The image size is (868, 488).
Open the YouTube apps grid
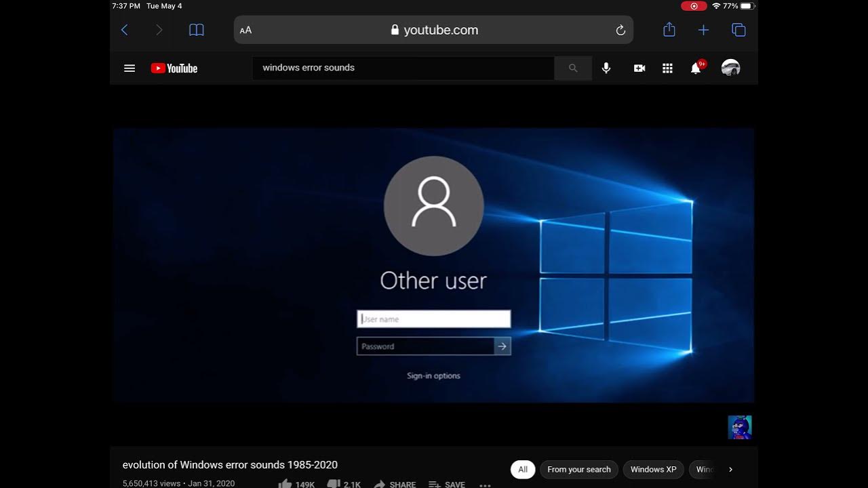coord(667,68)
